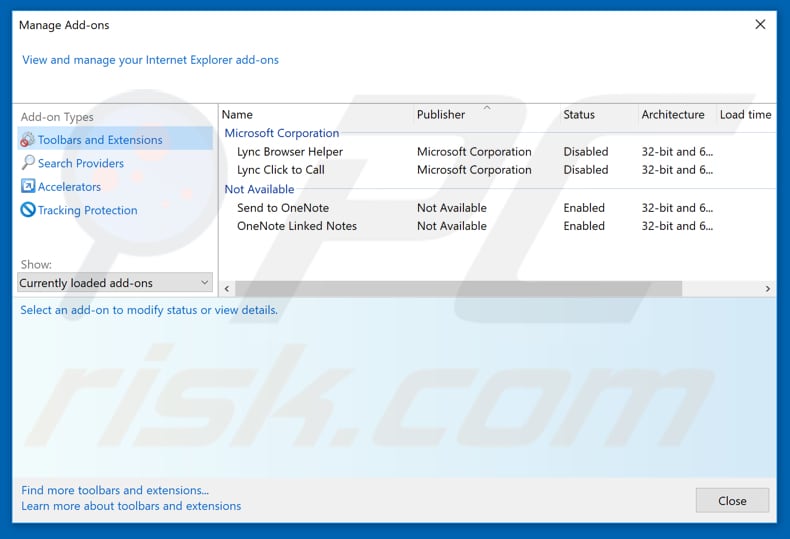Click Enabled status of Send to OneNote
This screenshot has height=539, width=790.
[584, 208]
